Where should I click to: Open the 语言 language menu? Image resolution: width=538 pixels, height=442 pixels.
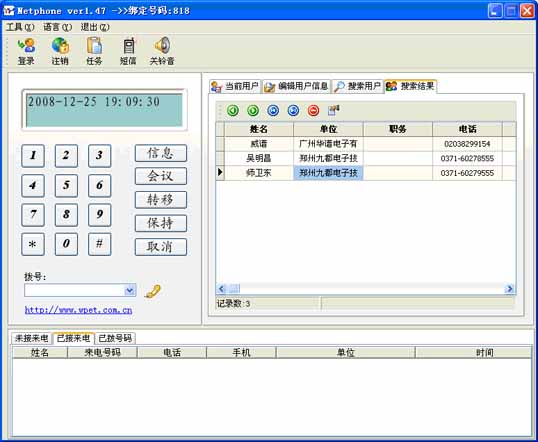57,27
